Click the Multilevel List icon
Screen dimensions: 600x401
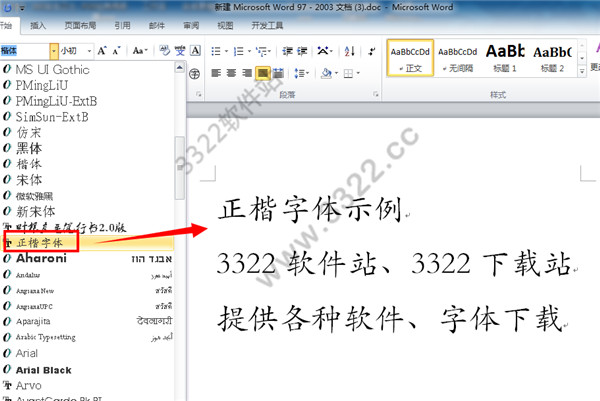[x=261, y=51]
